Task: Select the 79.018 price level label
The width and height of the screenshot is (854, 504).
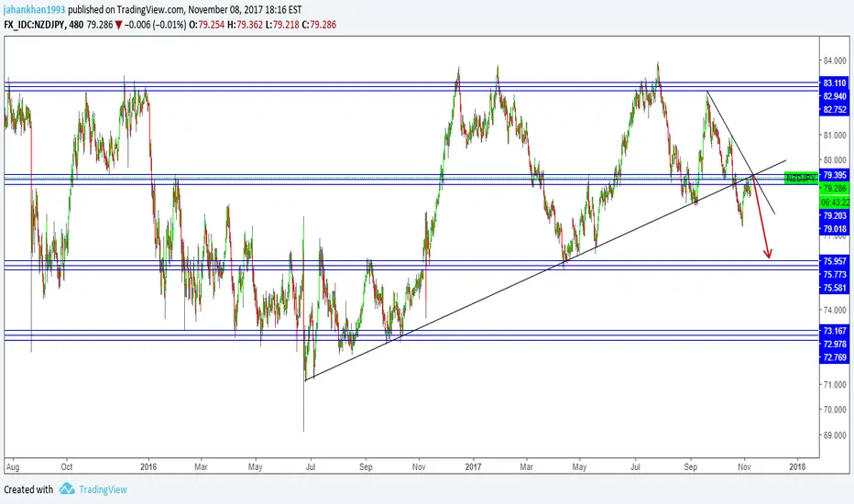Action: click(835, 229)
